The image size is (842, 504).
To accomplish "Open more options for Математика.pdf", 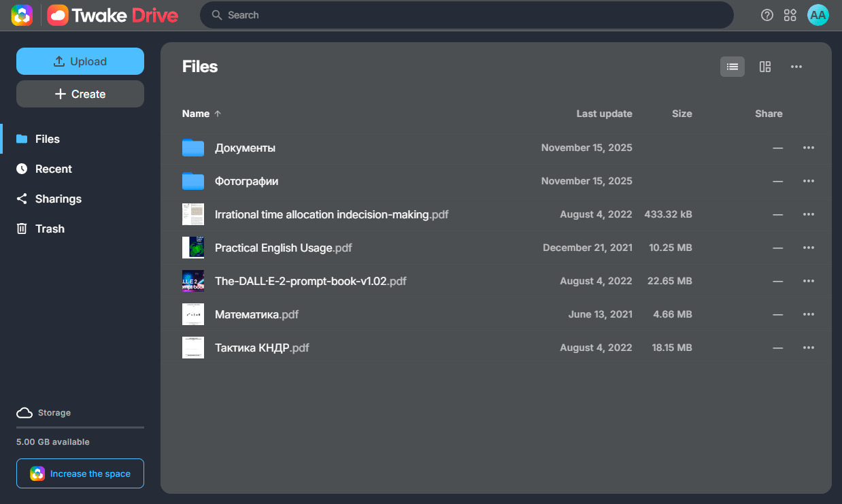I will pyautogui.click(x=808, y=314).
